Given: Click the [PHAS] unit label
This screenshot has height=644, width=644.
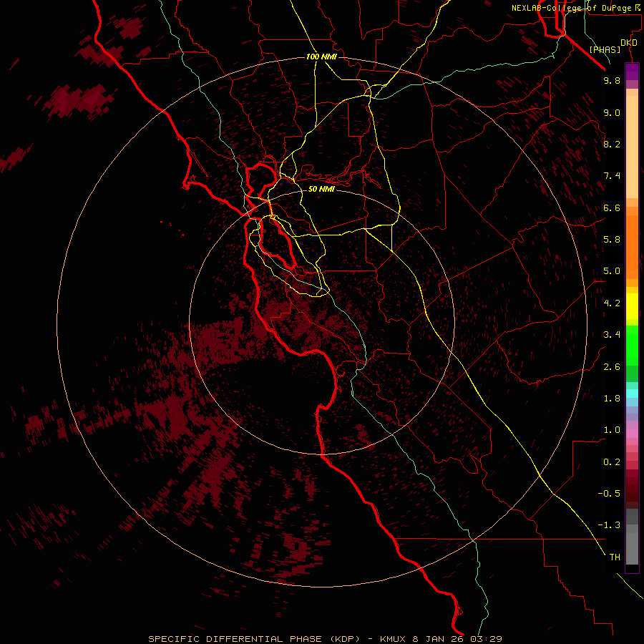Looking at the screenshot, I should click(x=605, y=49).
